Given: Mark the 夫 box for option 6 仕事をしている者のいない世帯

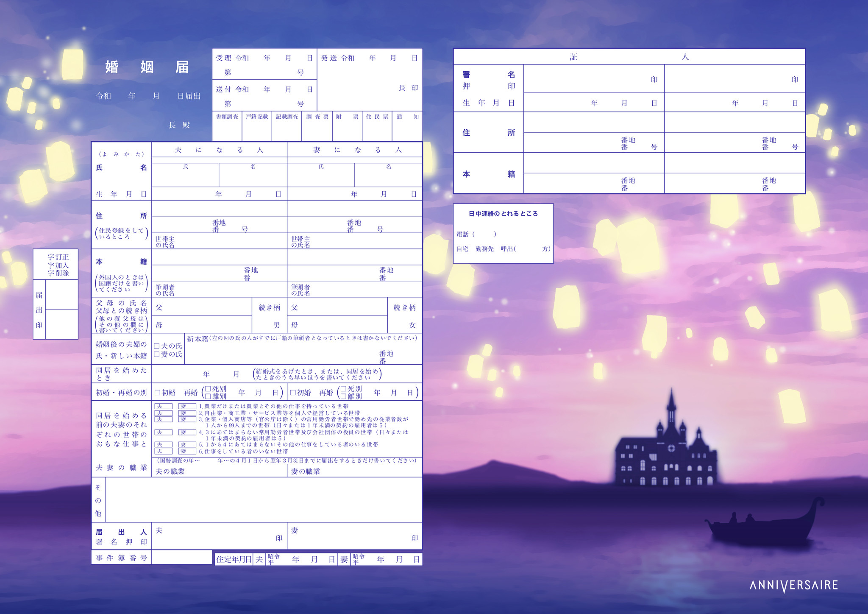Looking at the screenshot, I should [163, 451].
